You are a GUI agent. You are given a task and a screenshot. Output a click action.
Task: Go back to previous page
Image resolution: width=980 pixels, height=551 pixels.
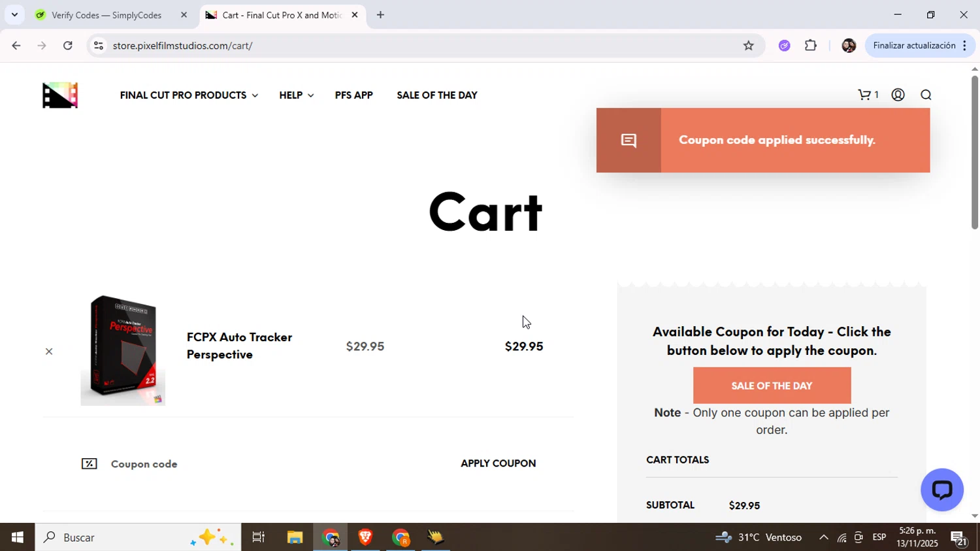(x=16, y=46)
